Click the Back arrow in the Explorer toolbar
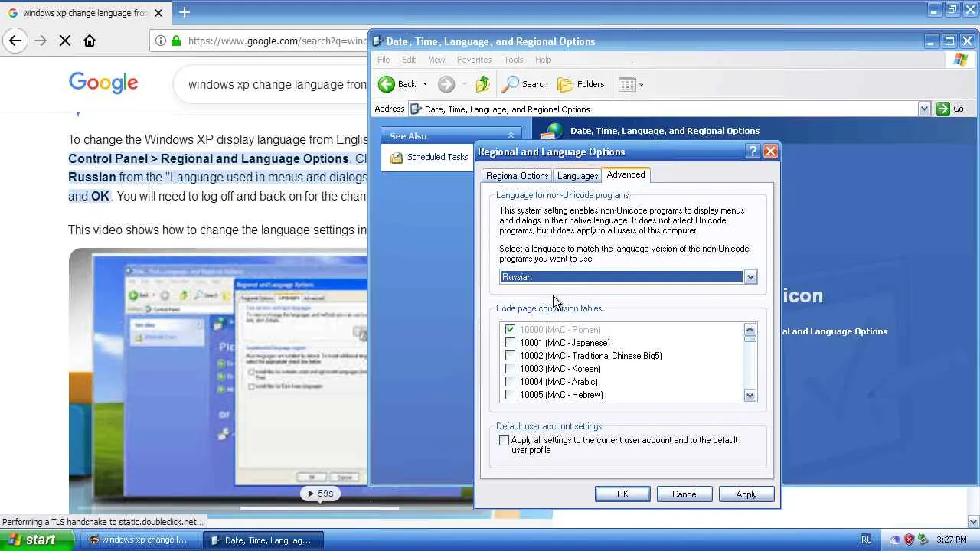980x551 pixels. (387, 84)
